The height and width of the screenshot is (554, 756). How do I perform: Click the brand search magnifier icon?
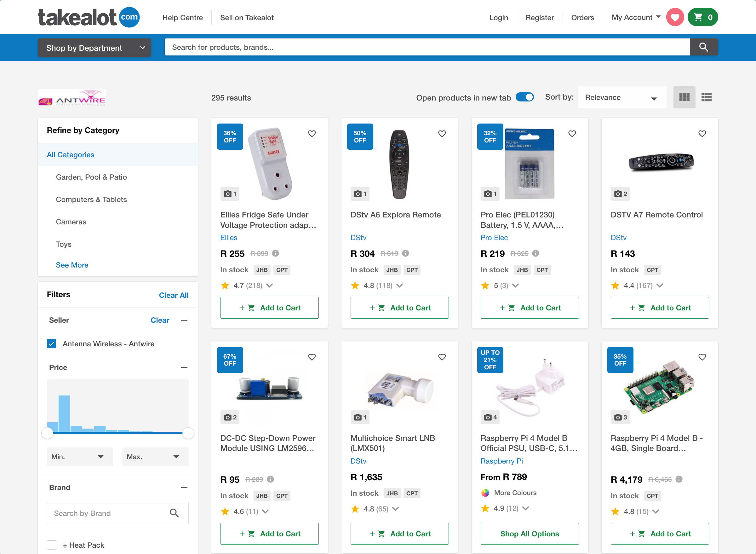pos(174,513)
